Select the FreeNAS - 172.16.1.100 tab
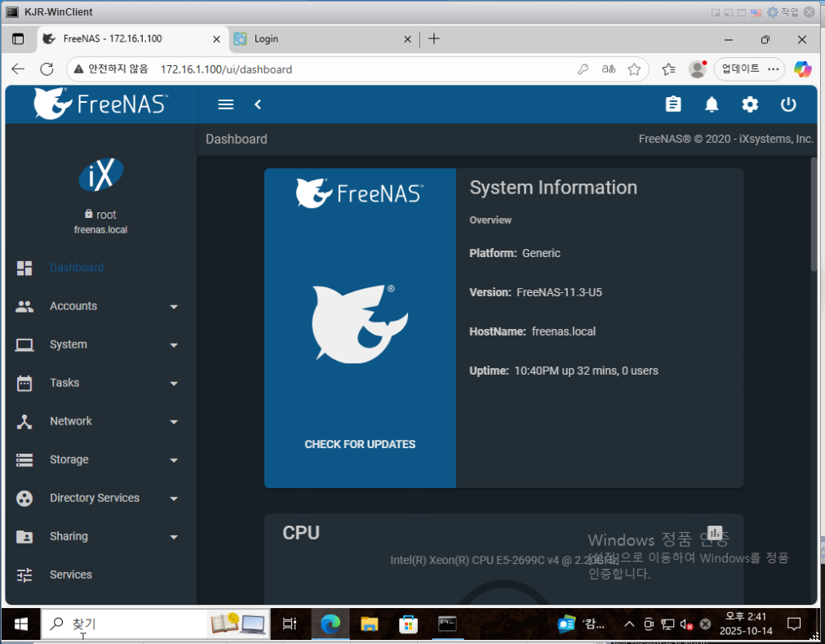This screenshot has height=644, width=825. 131,39
